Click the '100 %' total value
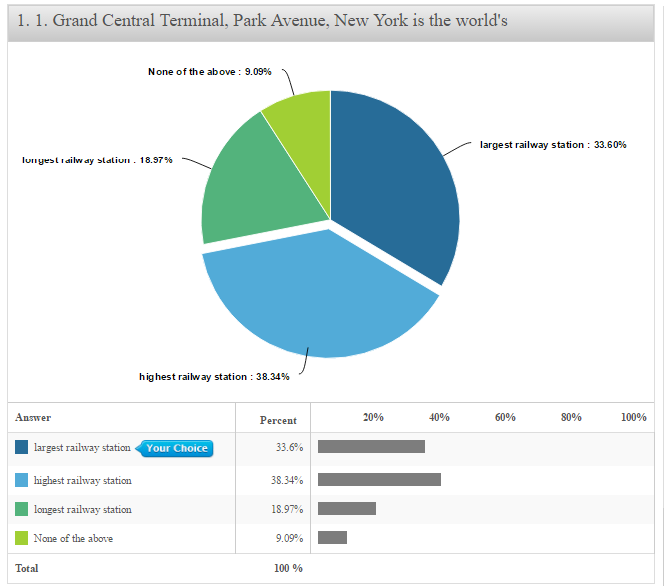This screenshot has height=586, width=667. pyautogui.click(x=288, y=568)
